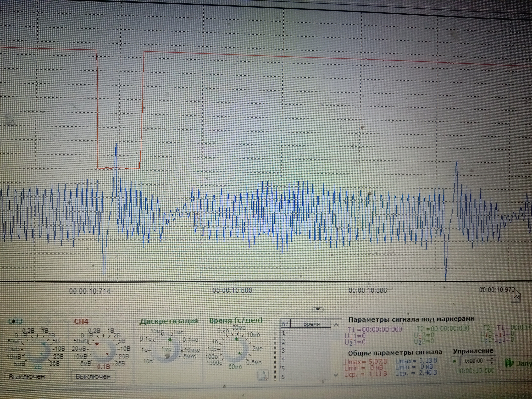Toggle CH4 Выключен button
The width and height of the screenshot is (532, 399).
93,376
